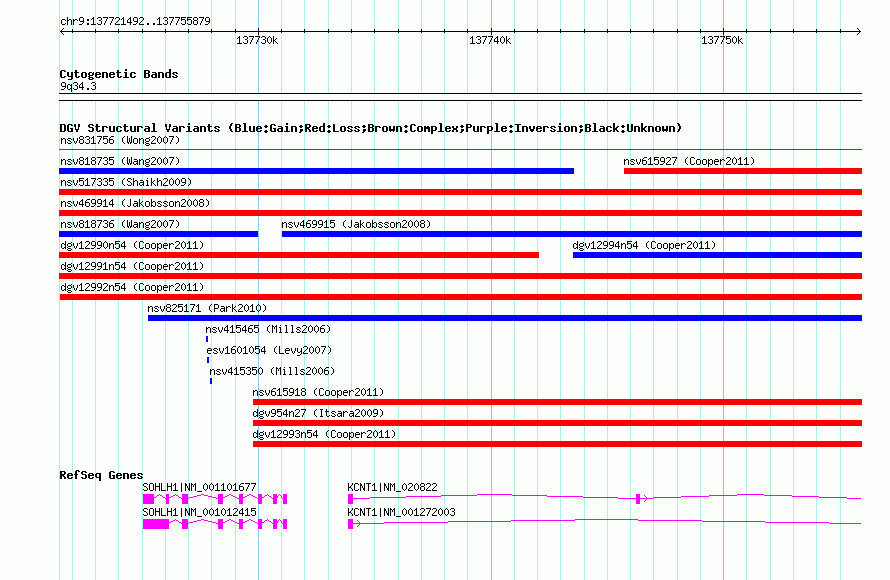Viewport: 890px width, 580px height.
Task: Click the DGV Structural Variants track title
Action: click(370, 128)
